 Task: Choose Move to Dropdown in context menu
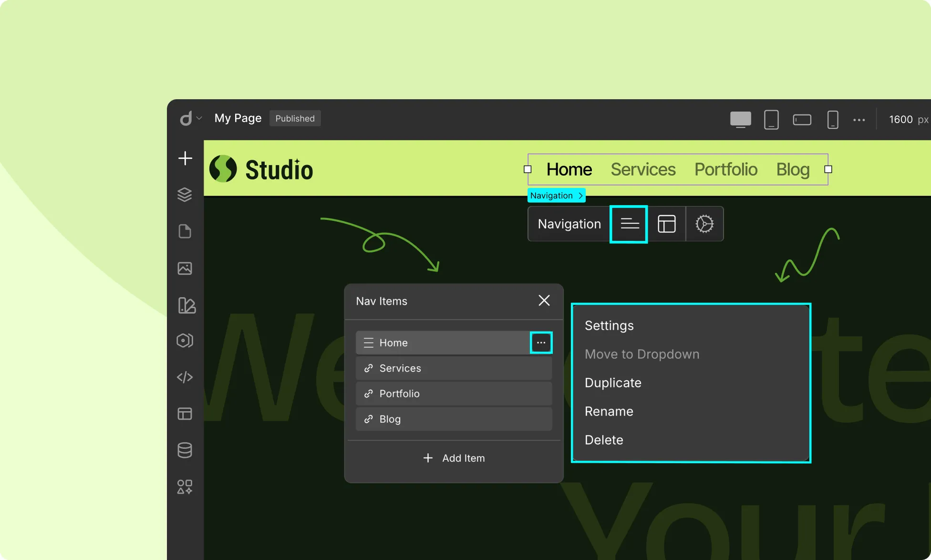point(642,354)
